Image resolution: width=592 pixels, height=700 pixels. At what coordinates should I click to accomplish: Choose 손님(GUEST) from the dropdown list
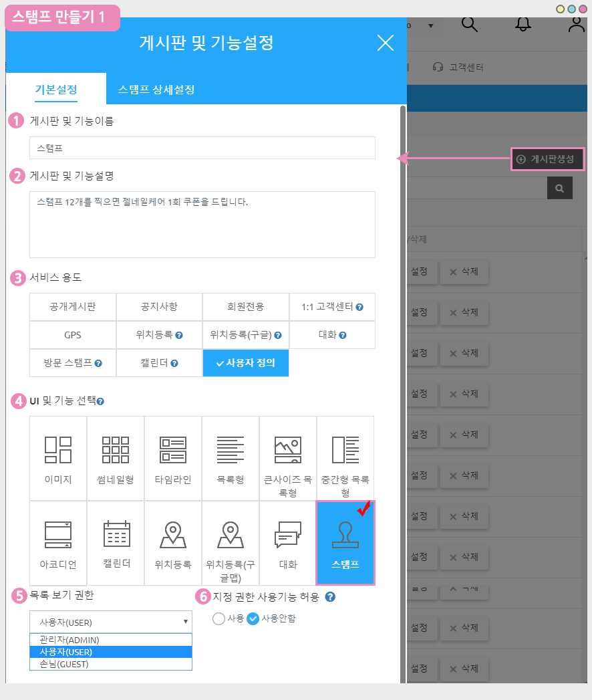pos(64,664)
